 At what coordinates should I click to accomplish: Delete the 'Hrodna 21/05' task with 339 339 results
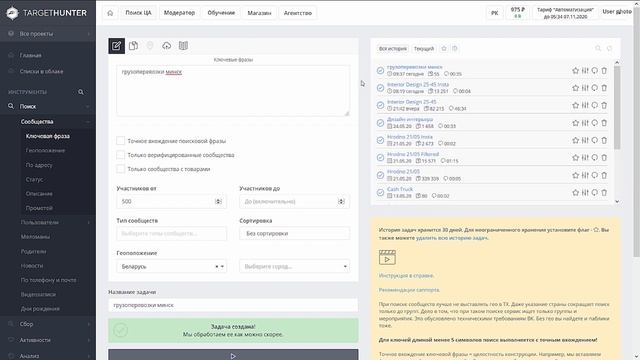(x=604, y=175)
